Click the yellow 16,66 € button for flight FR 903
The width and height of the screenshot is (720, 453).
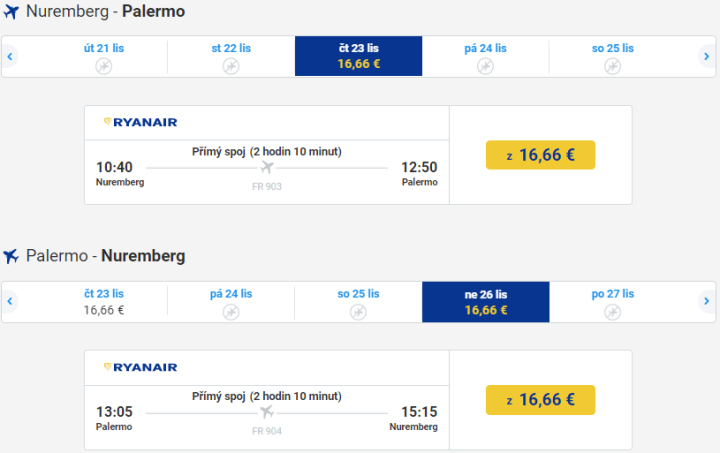(x=540, y=155)
